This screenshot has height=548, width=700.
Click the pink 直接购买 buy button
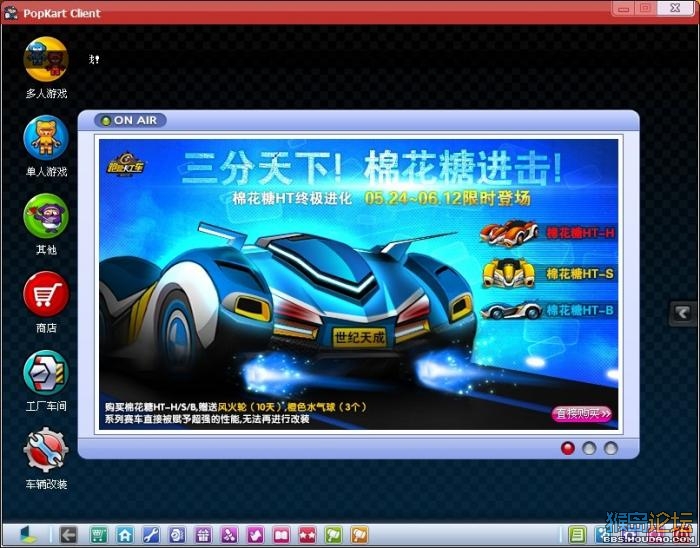582,414
